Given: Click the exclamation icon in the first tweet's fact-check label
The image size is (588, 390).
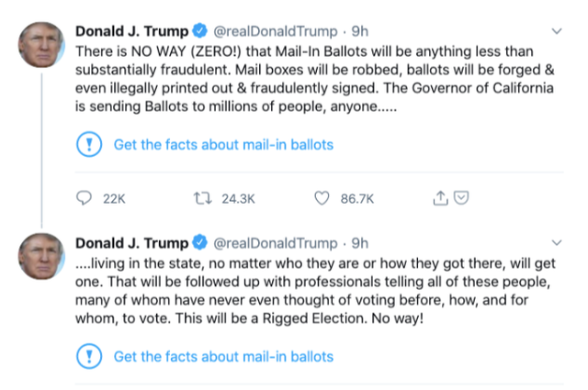Looking at the screenshot, I should coord(88,144).
